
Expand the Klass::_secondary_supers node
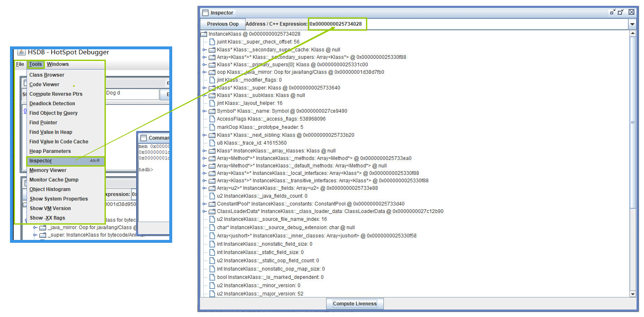click(204, 57)
